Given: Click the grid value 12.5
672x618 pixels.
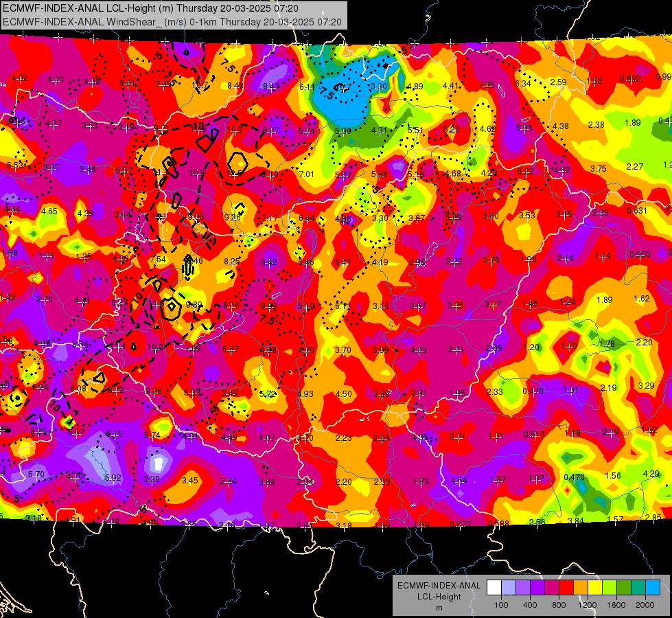Looking at the screenshot, I should click(x=235, y=173).
